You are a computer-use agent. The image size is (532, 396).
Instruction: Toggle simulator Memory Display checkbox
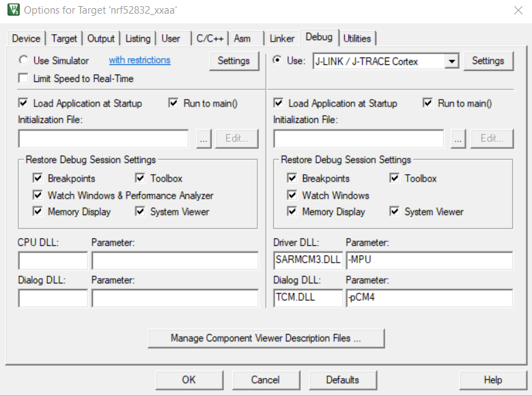pos(38,212)
